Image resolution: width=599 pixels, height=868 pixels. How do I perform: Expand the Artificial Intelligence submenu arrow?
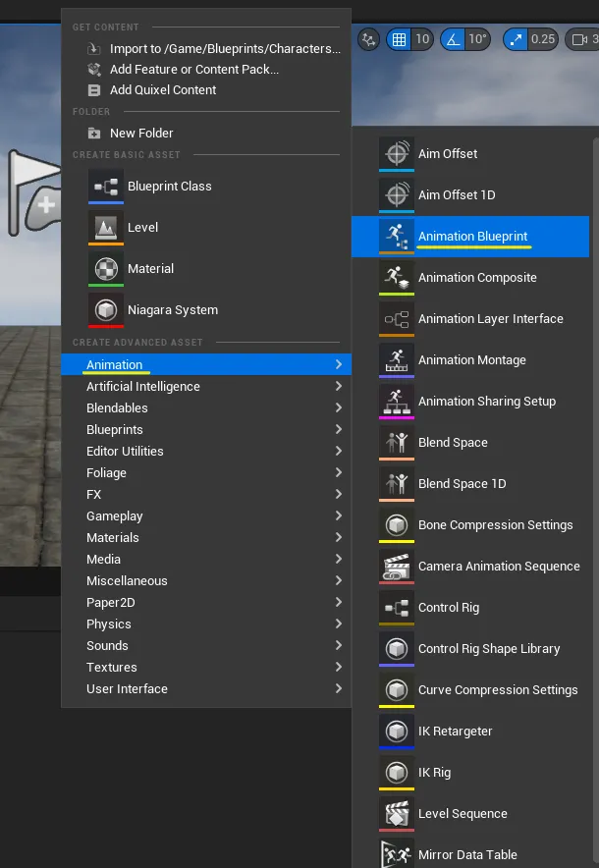338,386
